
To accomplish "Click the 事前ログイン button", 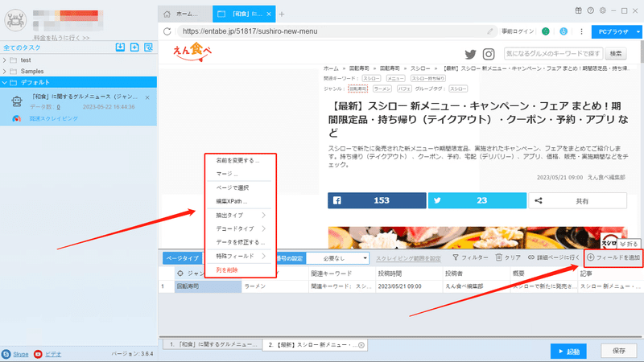I will point(518,31).
